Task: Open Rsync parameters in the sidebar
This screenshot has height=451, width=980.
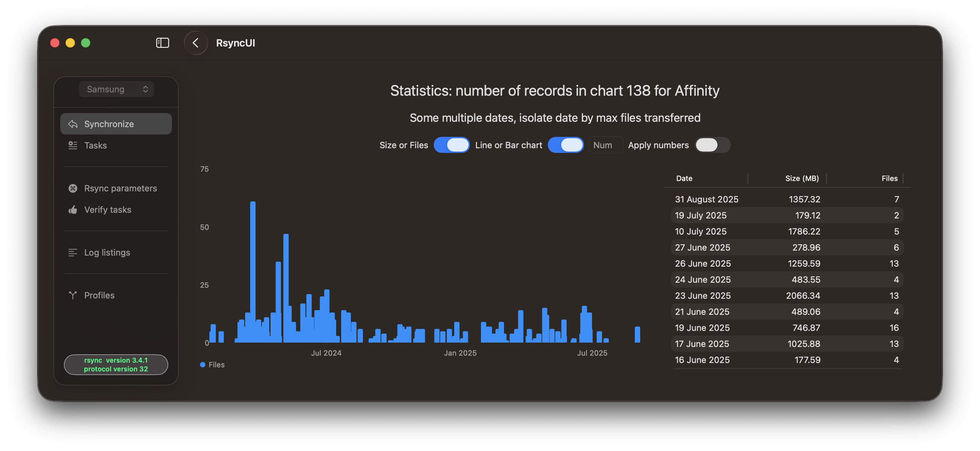Action: click(x=116, y=188)
